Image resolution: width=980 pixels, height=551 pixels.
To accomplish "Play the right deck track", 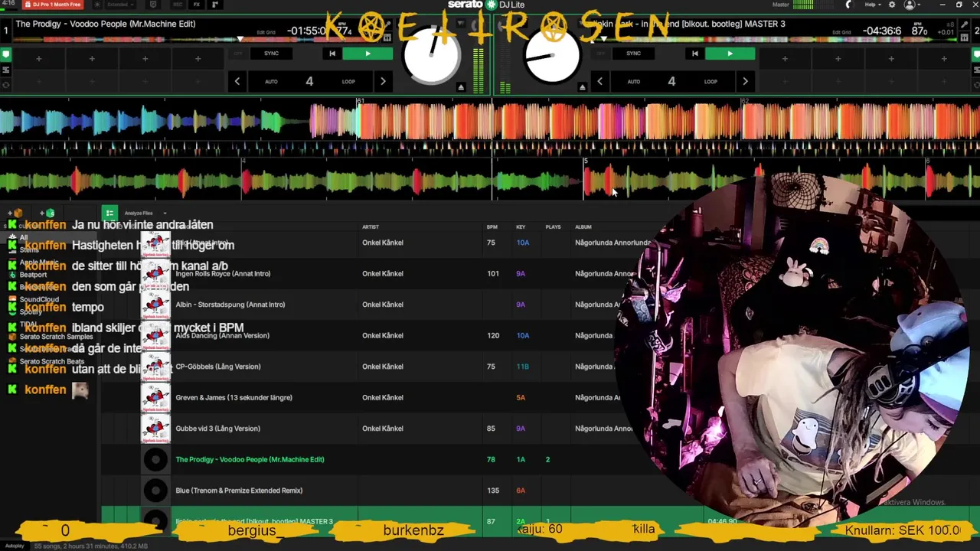I will pyautogui.click(x=730, y=54).
